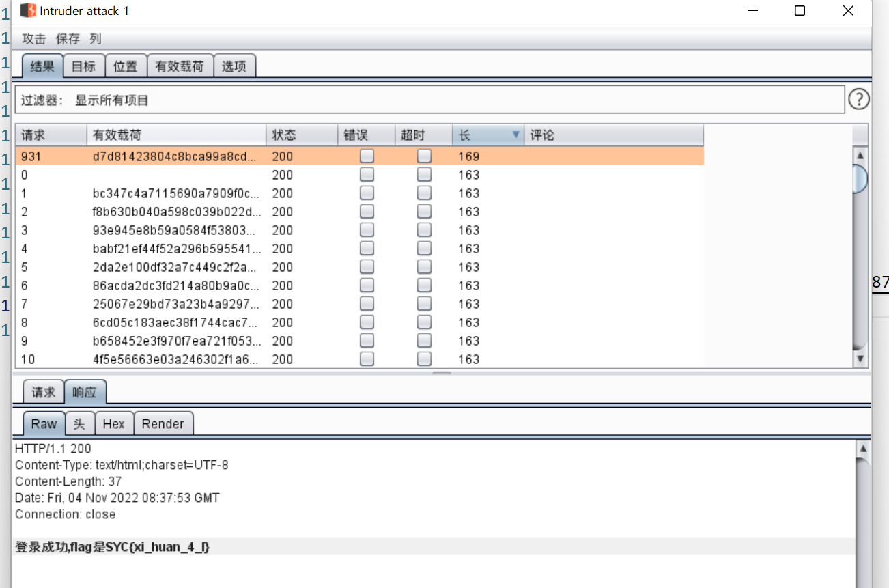Click the status 200 cell in row 5
This screenshot has height=588, width=889.
click(283, 267)
